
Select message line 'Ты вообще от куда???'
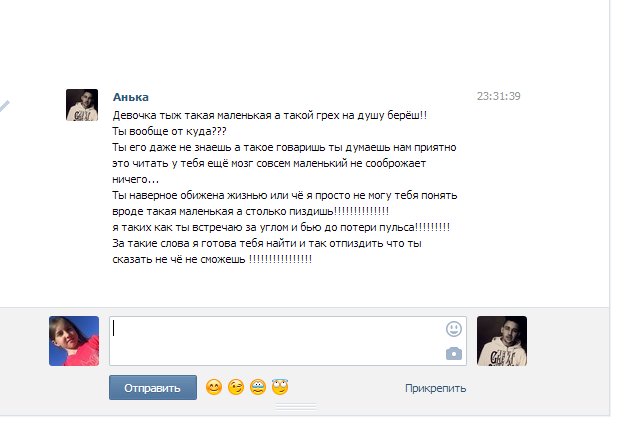coord(169,131)
